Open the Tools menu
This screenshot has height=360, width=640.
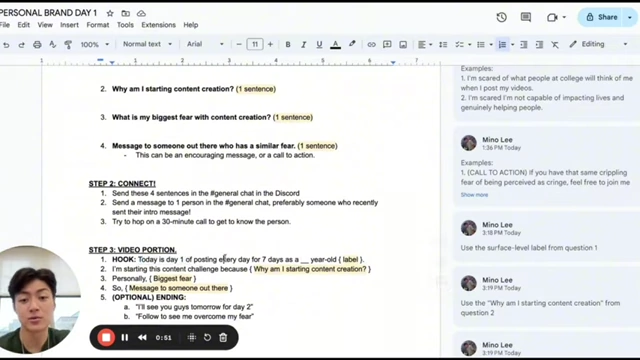coord(125,25)
